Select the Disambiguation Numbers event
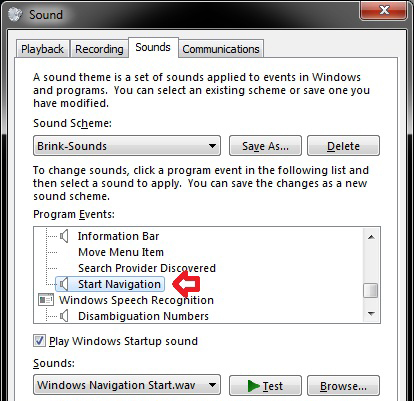 tap(143, 316)
